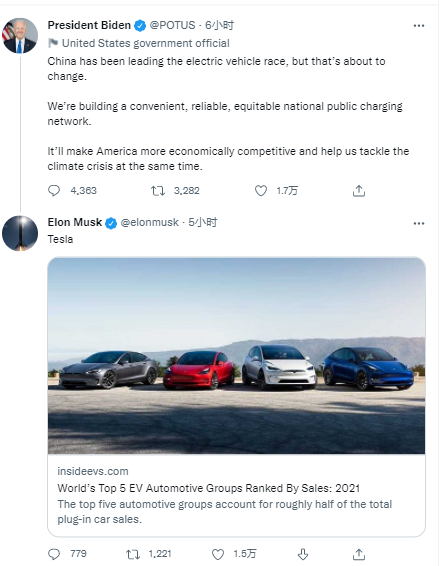Click the download arrow icon under Musk's tweet
Screen dimensions: 444x566
pos(302,554)
